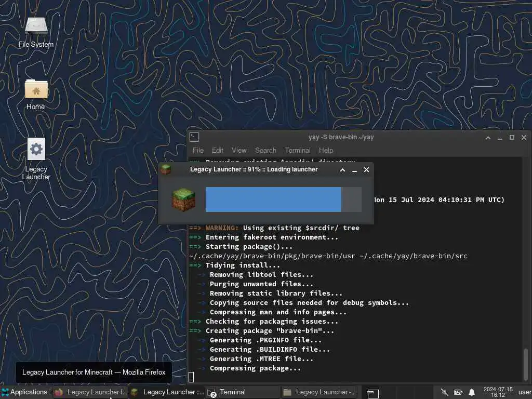This screenshot has width=532, height=399.
Task: Click 'Generating .BUILDINFO file...' line
Action: click(270, 350)
